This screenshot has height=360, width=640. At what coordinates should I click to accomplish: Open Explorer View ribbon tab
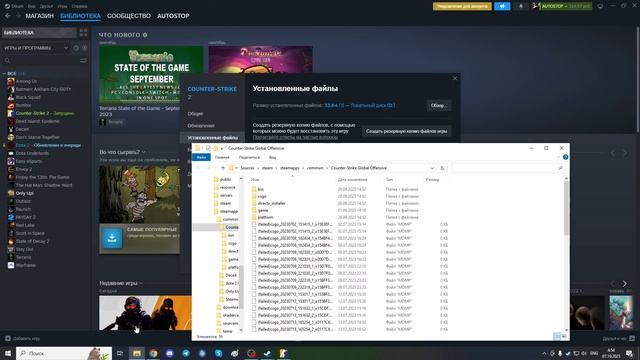point(272,157)
